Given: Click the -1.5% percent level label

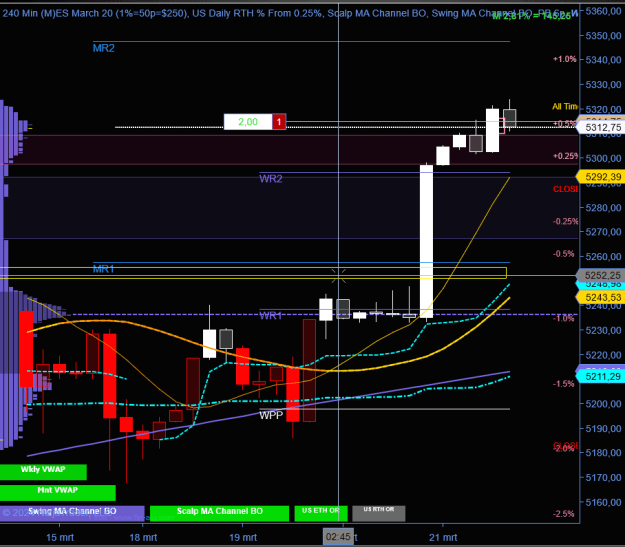Looking at the screenshot, I should (x=564, y=384).
